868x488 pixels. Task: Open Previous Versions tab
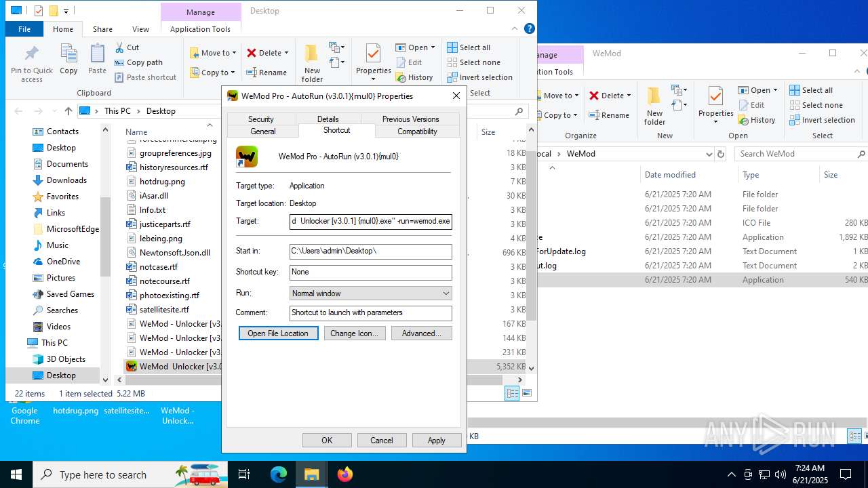(x=410, y=119)
